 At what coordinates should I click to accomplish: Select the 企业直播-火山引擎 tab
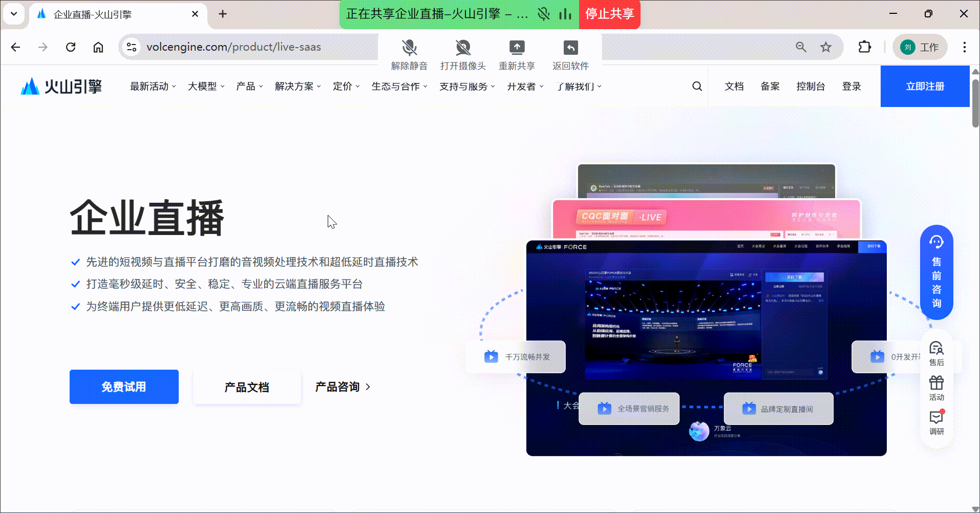click(118, 14)
